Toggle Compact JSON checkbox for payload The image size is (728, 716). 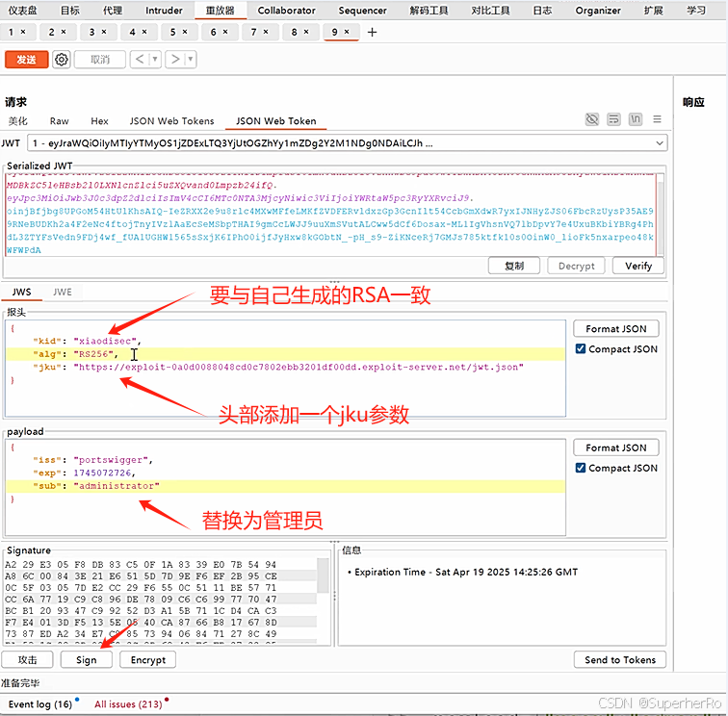[x=581, y=468]
